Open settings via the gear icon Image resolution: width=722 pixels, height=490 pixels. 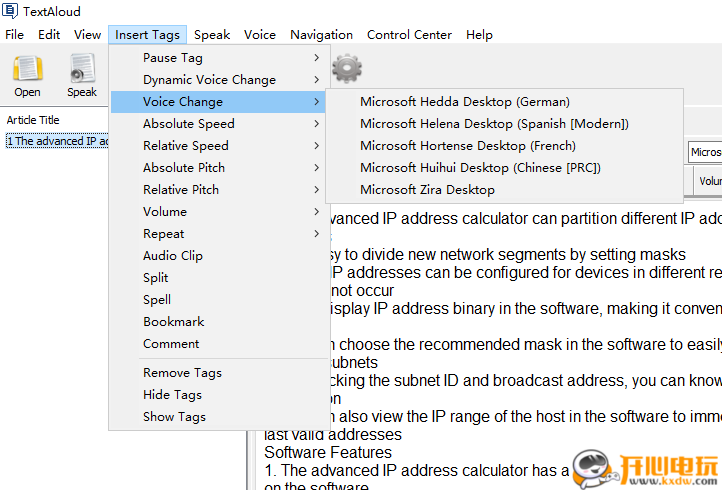click(346, 68)
